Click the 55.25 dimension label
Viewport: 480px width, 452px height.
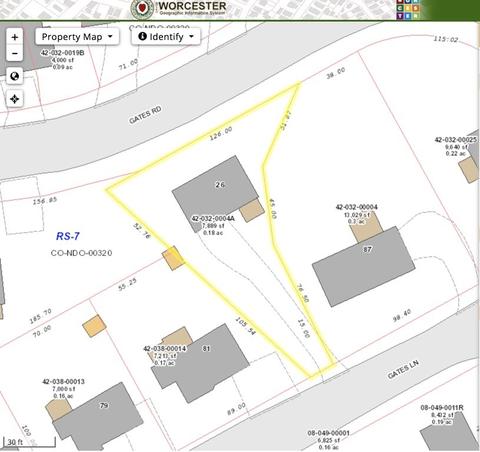[x=127, y=284]
